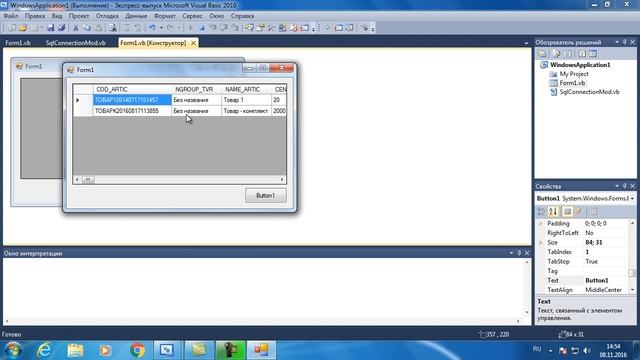Pin the Immediate window panel
Screen dimensions: 640x360
point(519,253)
